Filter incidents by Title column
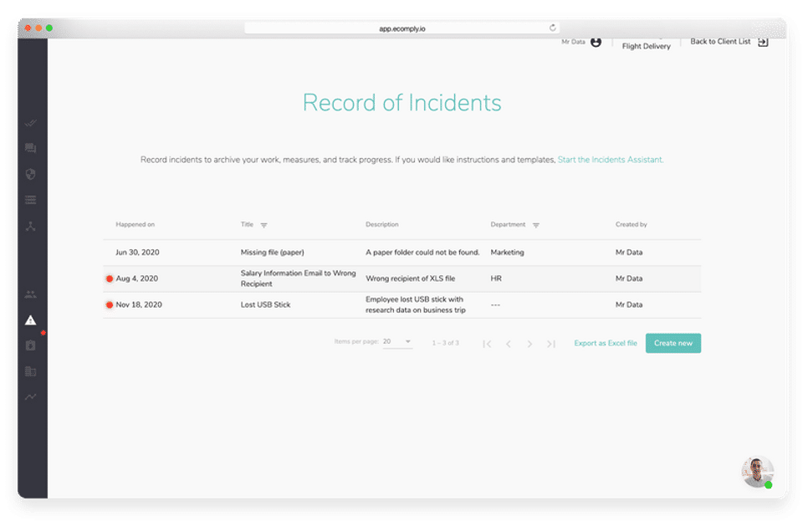Viewport: 803px width, 532px height. (x=263, y=225)
